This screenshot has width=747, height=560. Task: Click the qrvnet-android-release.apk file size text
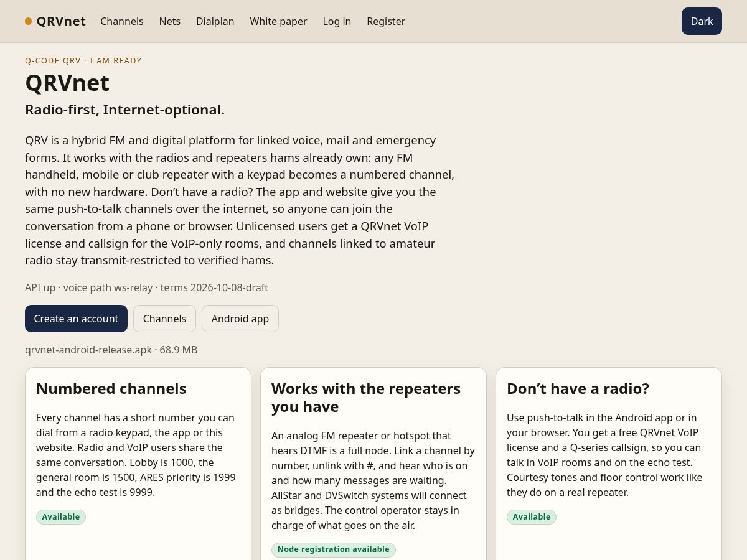tap(111, 350)
